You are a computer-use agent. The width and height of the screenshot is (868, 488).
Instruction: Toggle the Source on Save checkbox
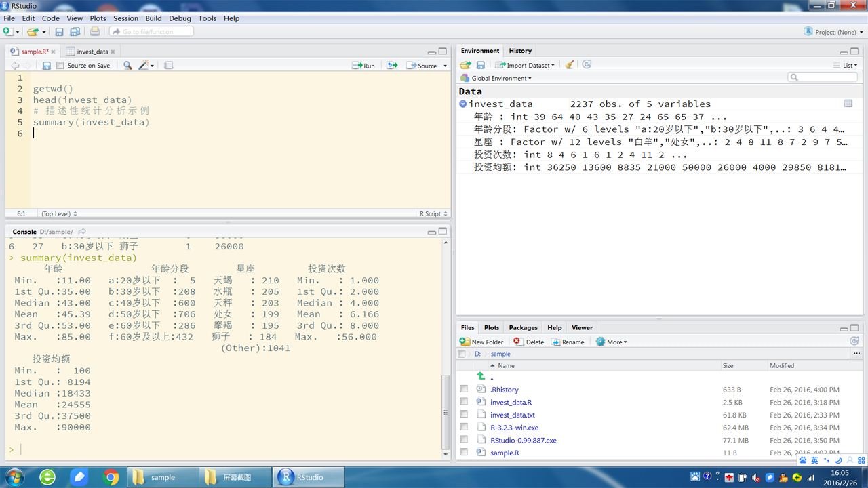coord(60,66)
